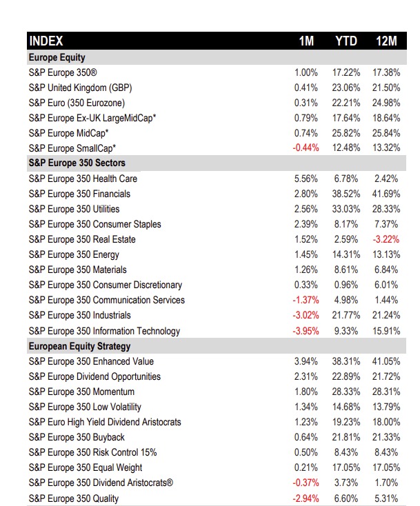Click the European Equity Strategy section heading
The height and width of the screenshot is (506, 420).
click(80, 346)
